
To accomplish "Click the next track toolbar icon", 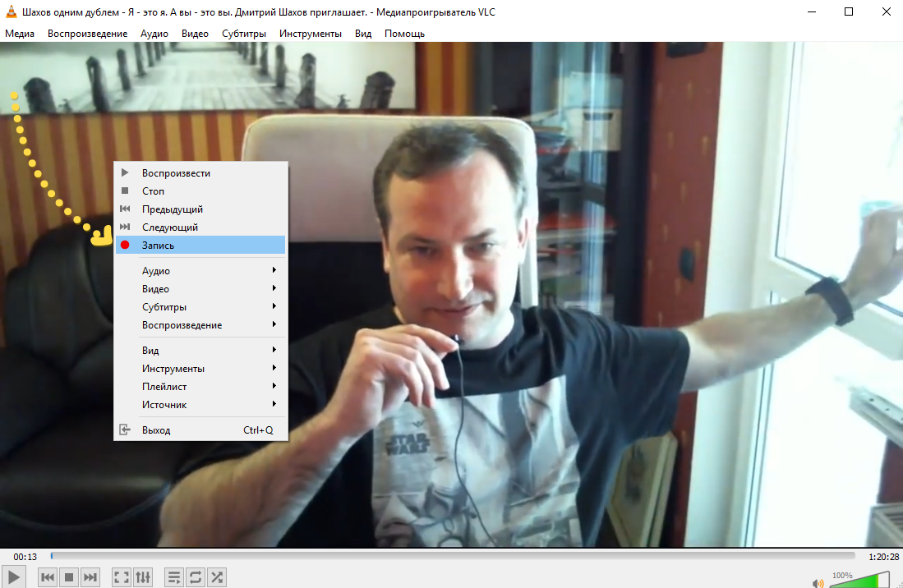I will click(90, 577).
